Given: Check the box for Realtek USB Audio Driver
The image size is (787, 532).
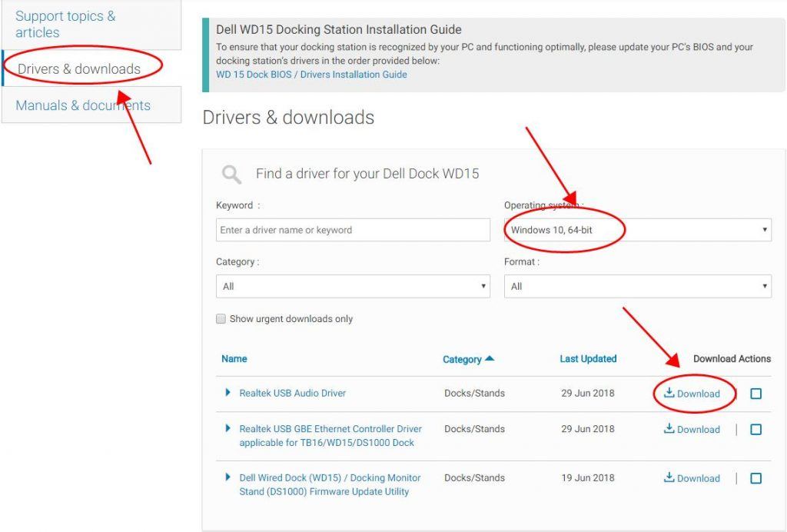Looking at the screenshot, I should tap(755, 393).
